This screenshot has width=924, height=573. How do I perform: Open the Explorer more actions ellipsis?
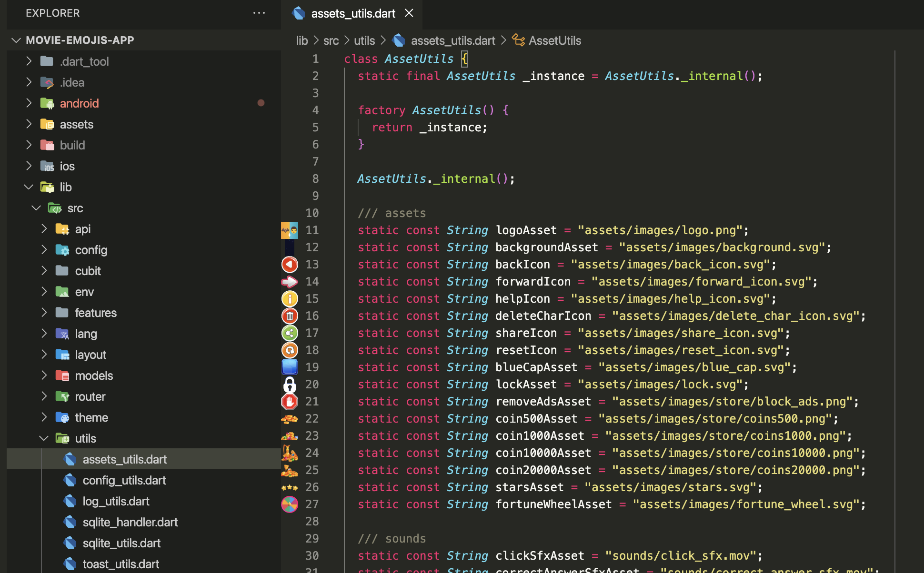click(x=259, y=13)
